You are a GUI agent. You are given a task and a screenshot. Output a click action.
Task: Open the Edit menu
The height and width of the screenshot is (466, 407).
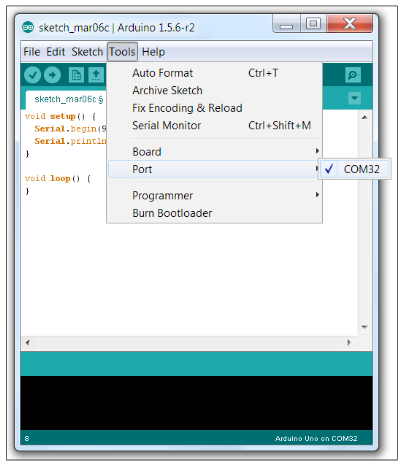56,52
